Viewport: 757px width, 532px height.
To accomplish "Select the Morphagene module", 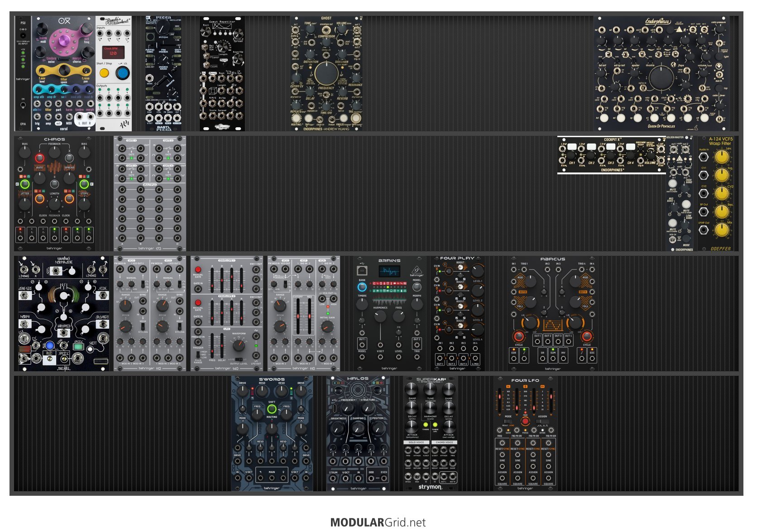I will pos(64,314).
